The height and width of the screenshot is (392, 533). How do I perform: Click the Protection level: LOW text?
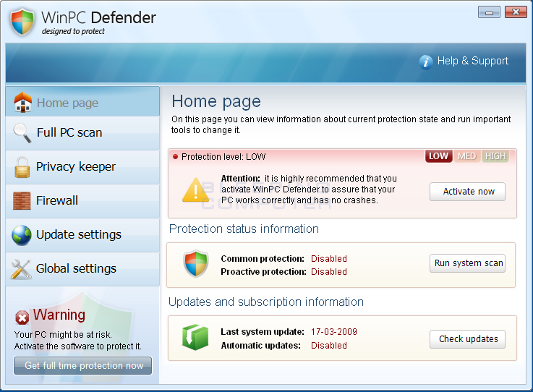coord(223,157)
